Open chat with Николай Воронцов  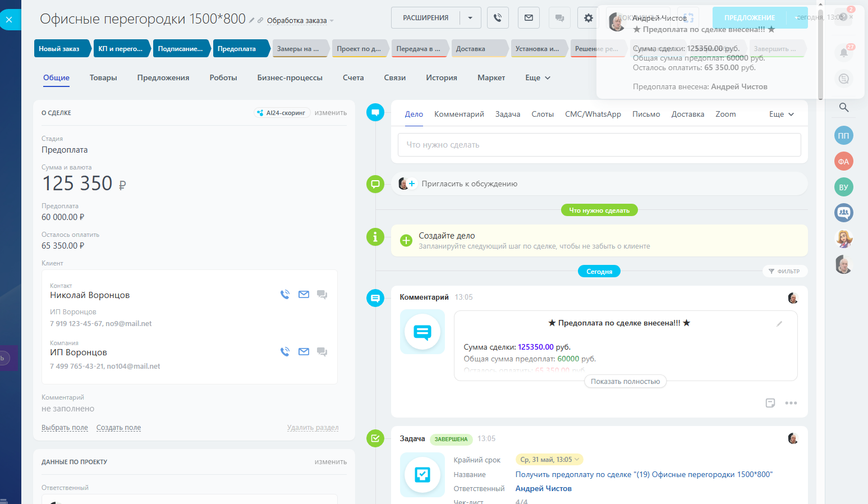click(322, 295)
